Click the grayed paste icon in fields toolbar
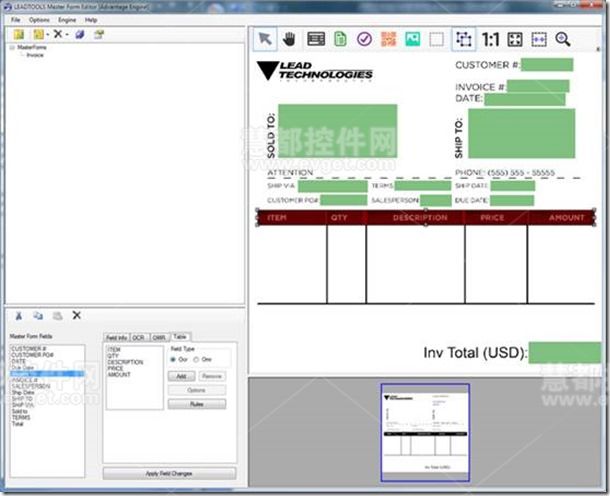The width and height of the screenshot is (610, 496). click(x=58, y=315)
